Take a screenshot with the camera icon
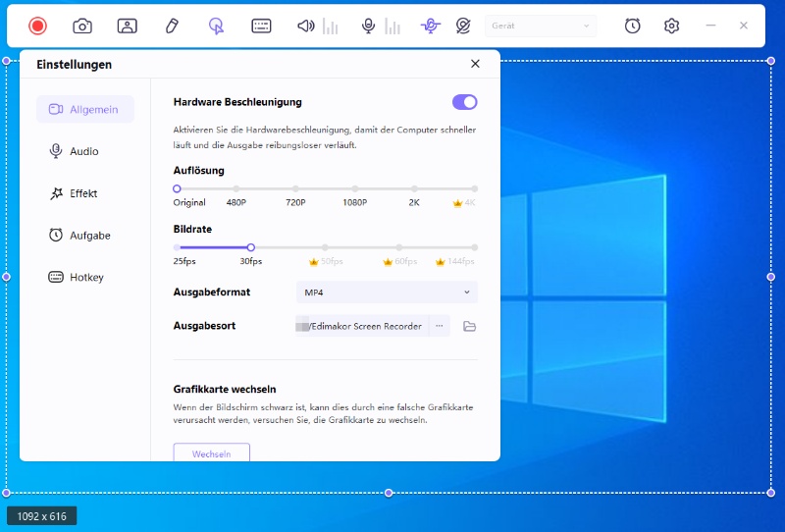This screenshot has width=785, height=532. [x=82, y=27]
